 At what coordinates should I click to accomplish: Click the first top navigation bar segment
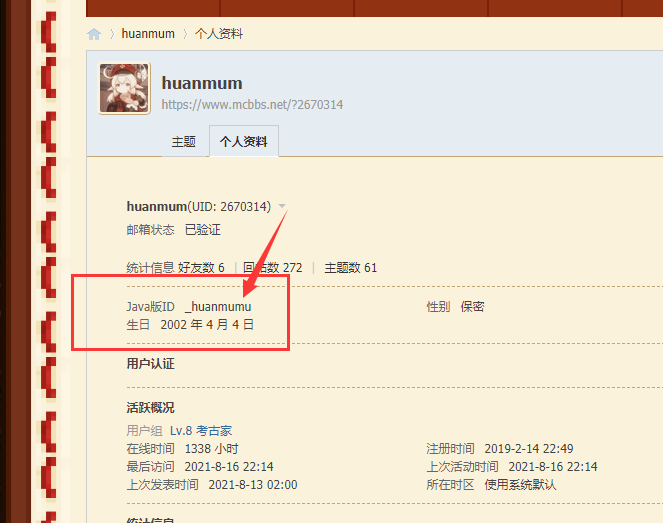[153, 8]
